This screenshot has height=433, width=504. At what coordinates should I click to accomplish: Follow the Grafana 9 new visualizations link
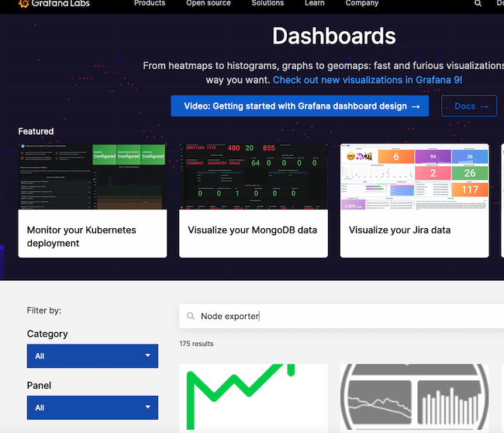pos(368,80)
